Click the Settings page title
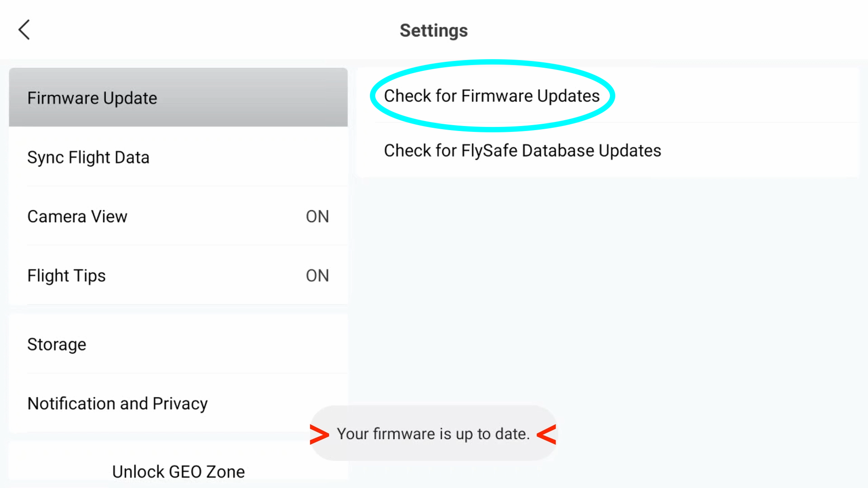 [x=434, y=30]
